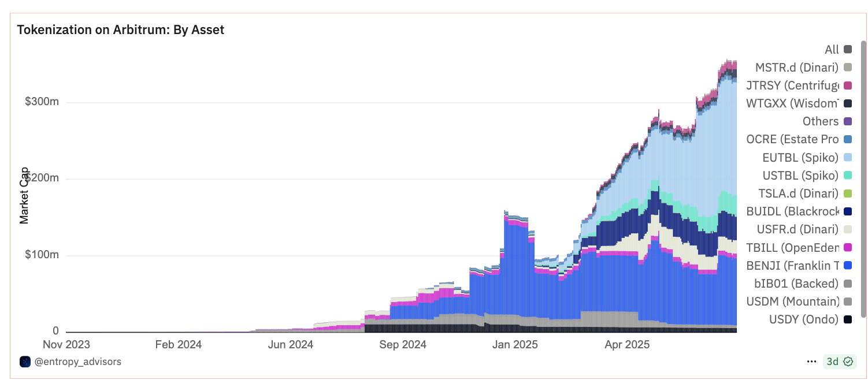Screen dimensions: 868x387
Task: Select the EUTBL (Spiko) legend entry
Action: (807, 157)
